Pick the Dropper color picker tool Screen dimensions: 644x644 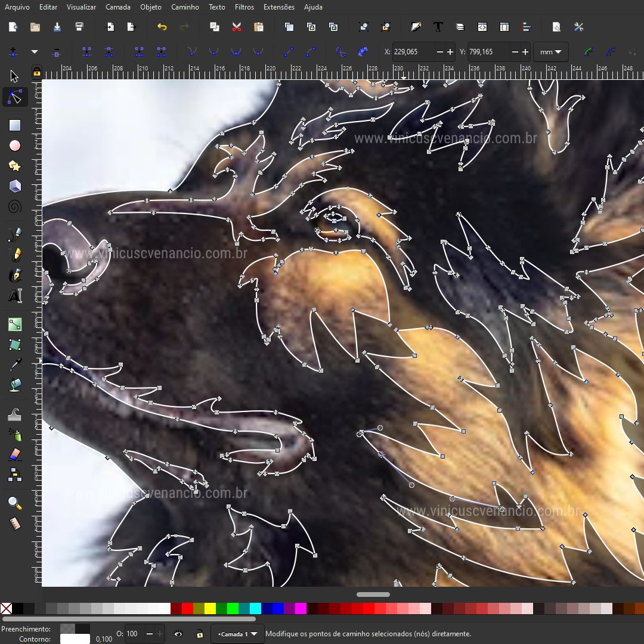pyautogui.click(x=15, y=365)
